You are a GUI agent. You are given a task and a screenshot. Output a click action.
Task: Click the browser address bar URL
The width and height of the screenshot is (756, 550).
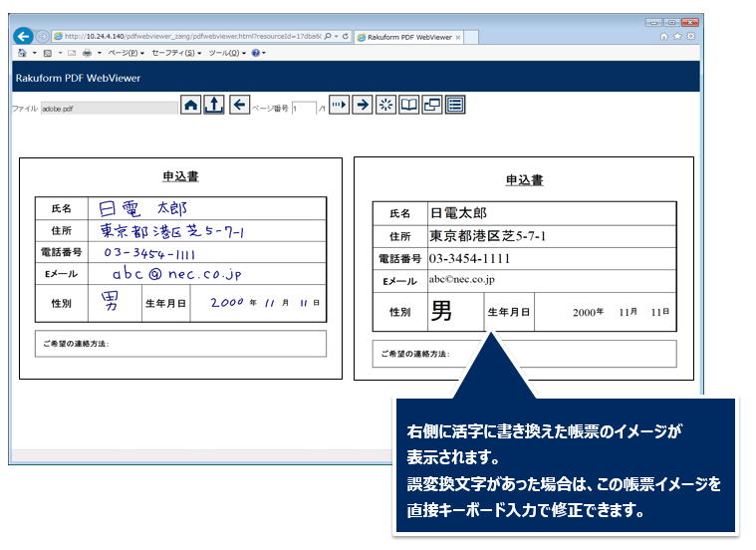coord(189,36)
